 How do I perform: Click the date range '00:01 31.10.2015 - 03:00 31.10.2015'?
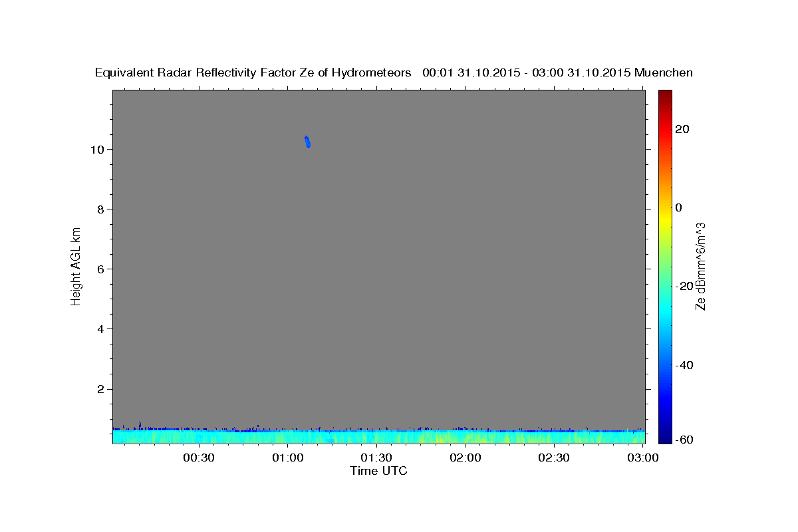[527, 73]
